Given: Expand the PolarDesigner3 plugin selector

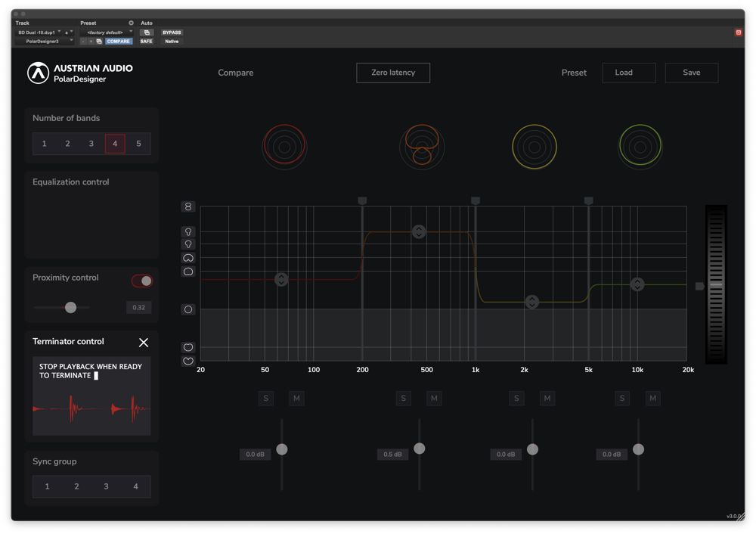Looking at the screenshot, I should pos(45,42).
